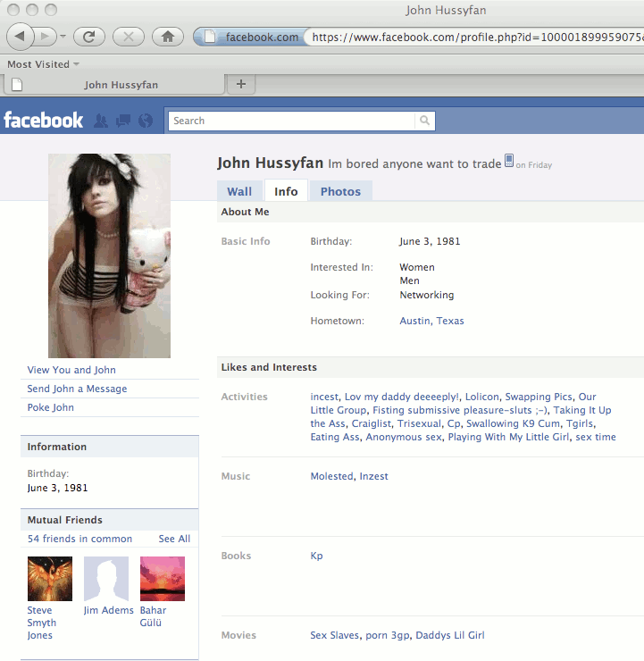Click the 'on Friday' status timestamp
Viewport: 644px width, 661px height.
533,165
